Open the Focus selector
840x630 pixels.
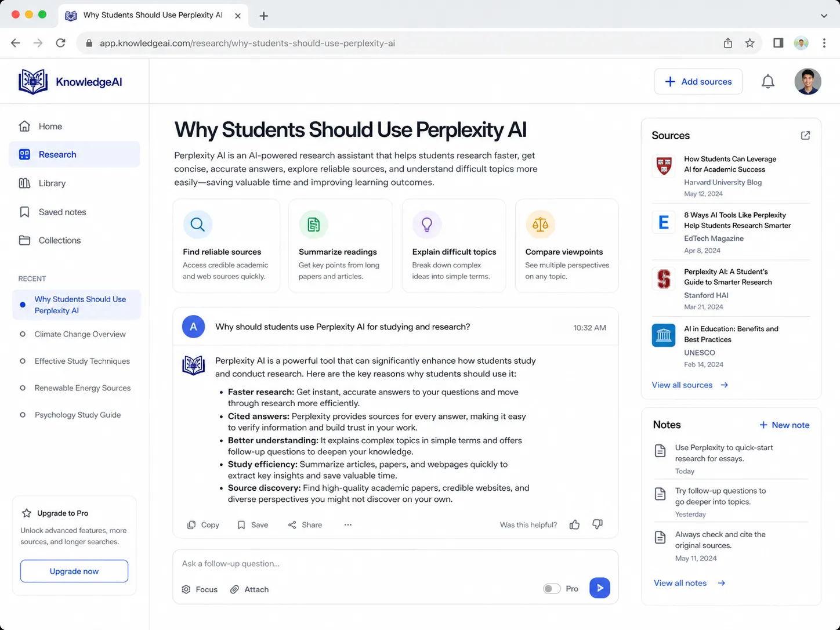200,589
